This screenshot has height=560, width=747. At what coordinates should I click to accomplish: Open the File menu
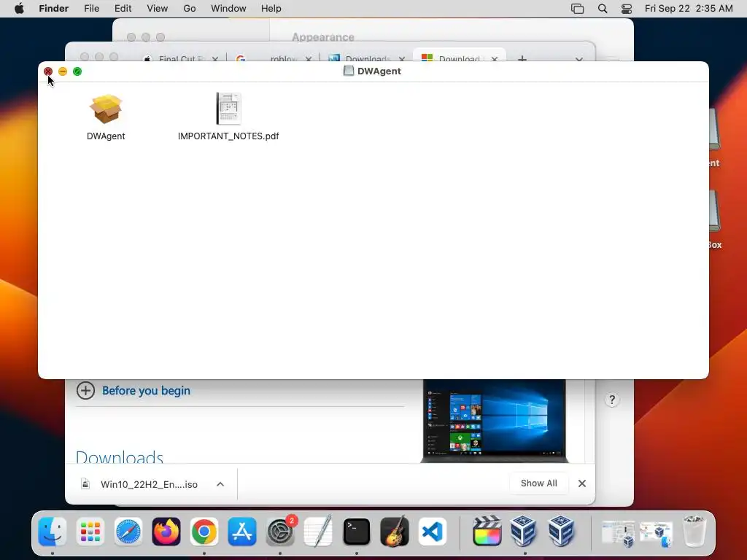91,9
